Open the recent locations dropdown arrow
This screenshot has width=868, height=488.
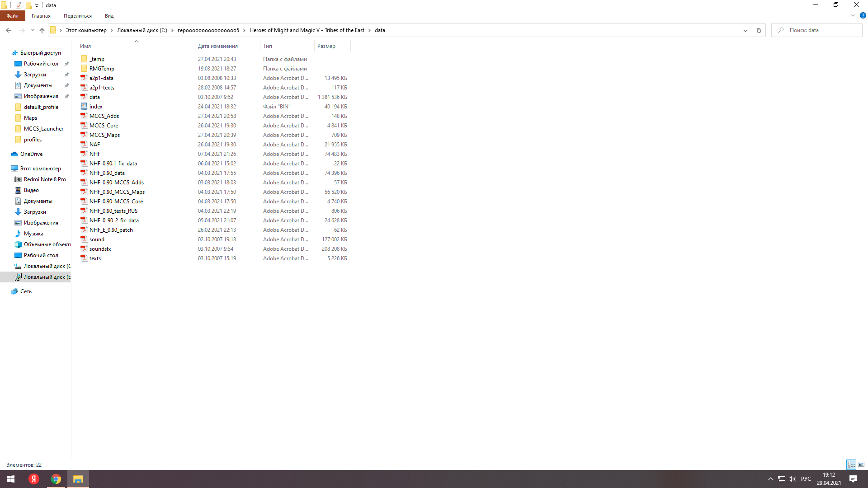33,30
